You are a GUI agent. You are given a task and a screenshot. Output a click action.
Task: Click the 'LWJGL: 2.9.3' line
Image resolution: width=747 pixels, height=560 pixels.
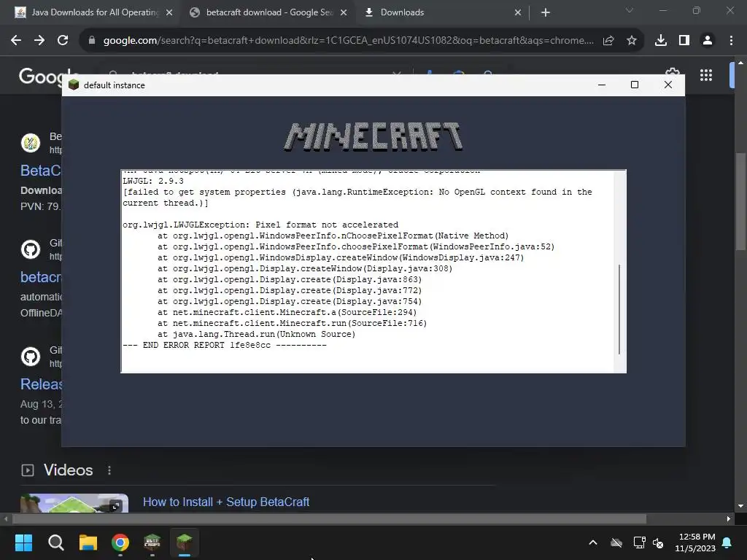pos(153,181)
